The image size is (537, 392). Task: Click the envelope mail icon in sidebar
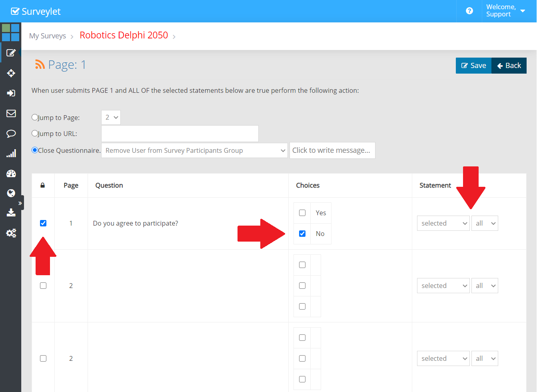coord(11,113)
